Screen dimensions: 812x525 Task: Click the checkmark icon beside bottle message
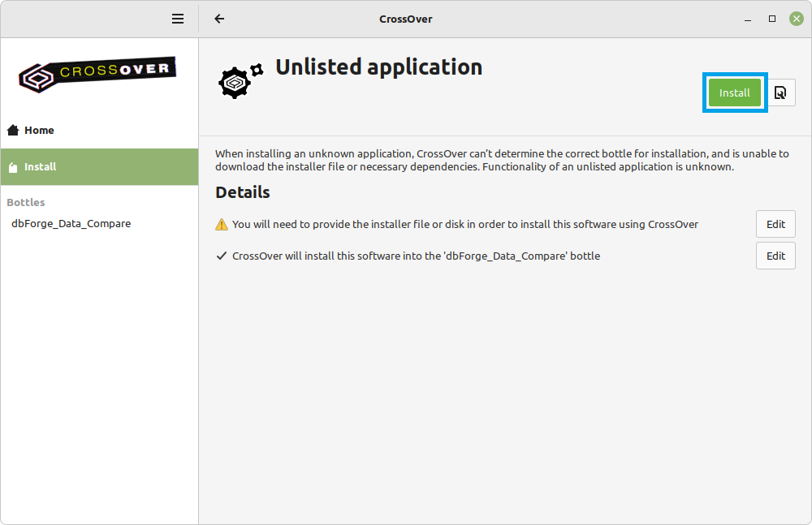[x=222, y=256]
